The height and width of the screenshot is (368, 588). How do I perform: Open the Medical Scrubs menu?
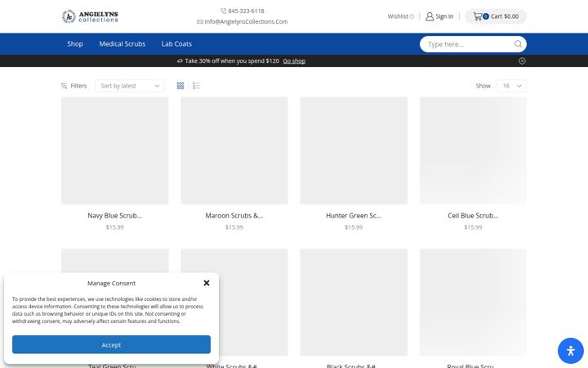point(122,44)
